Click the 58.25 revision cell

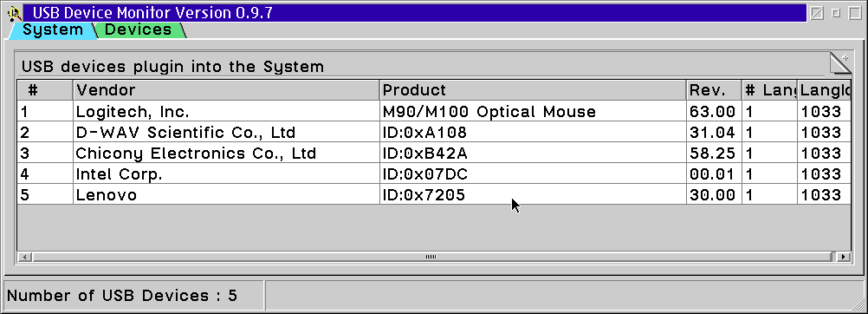pos(714,153)
